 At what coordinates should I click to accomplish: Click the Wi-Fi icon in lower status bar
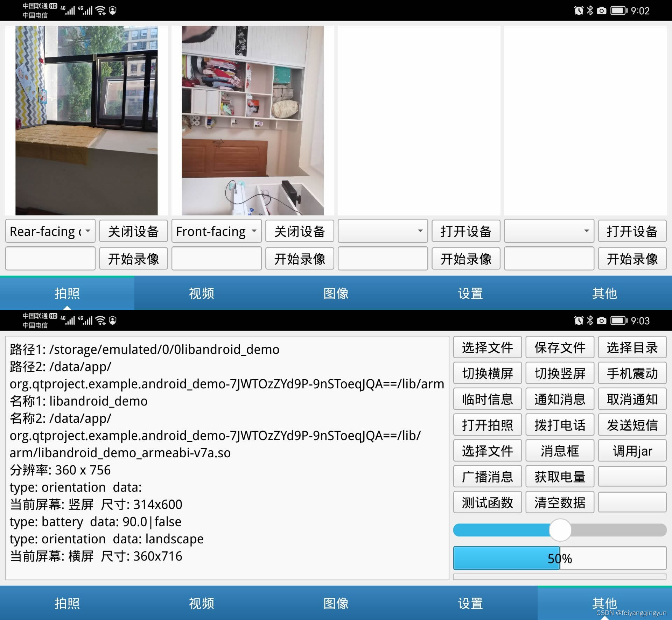coord(101,320)
